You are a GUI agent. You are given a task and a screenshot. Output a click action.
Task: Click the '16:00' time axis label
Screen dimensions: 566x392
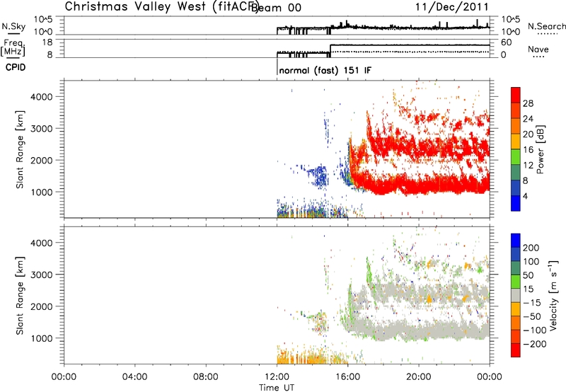[347, 377]
